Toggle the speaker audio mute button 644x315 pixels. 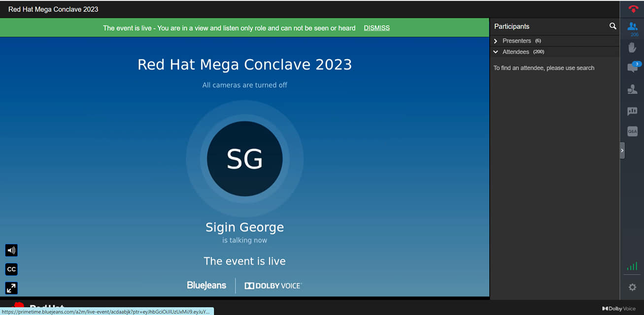(x=11, y=251)
